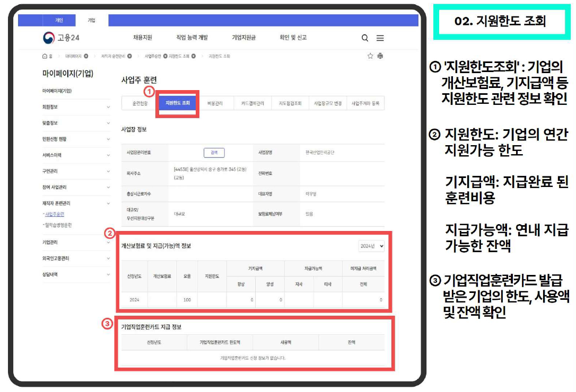Switch to the 개인 top tab
The image size is (576, 392).
point(59,20)
